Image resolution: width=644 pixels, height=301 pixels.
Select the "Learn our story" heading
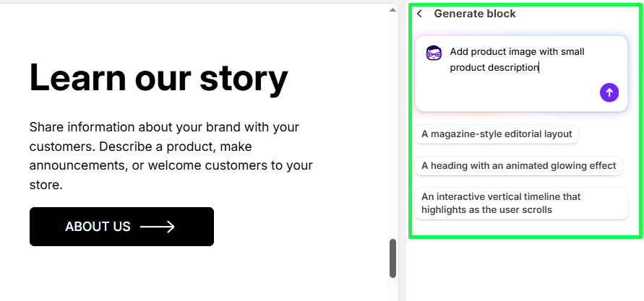point(158,78)
